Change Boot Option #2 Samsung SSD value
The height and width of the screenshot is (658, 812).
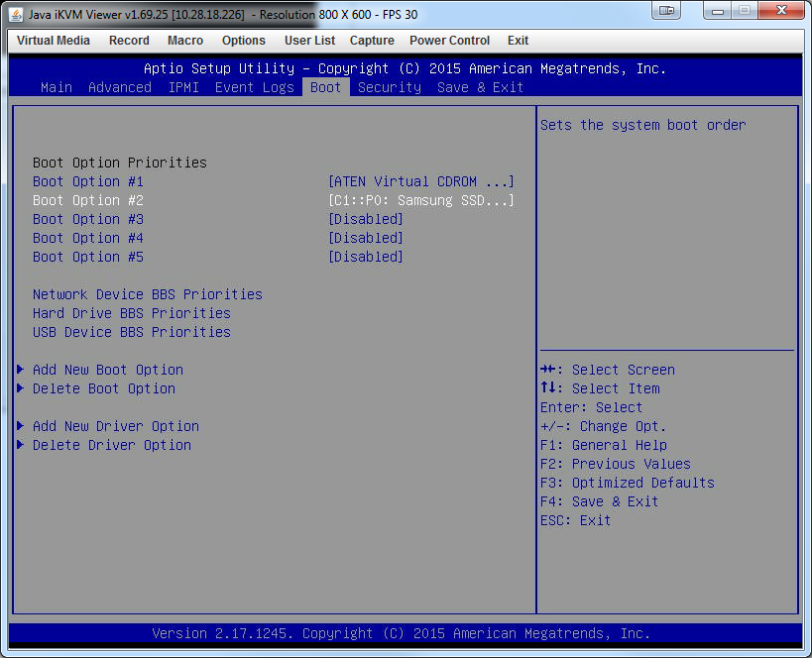click(x=420, y=200)
